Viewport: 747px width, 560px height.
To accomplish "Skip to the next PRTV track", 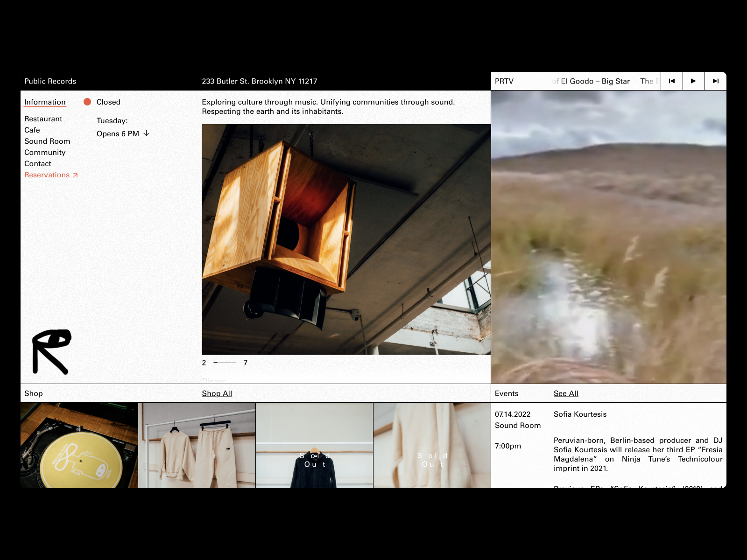I will click(715, 81).
